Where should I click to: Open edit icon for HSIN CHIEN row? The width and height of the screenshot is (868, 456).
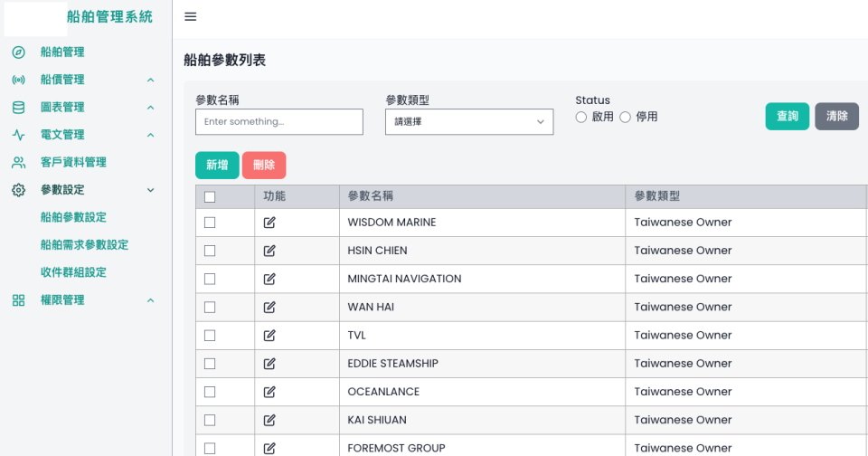pos(269,251)
